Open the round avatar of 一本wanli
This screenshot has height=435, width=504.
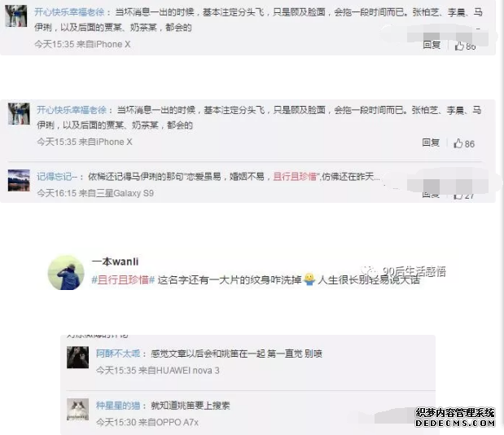point(66,273)
